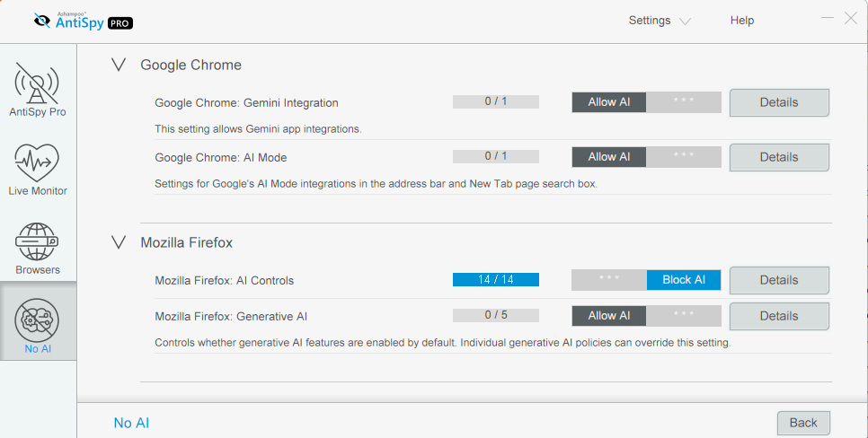Open Details for Gemini Integration
This screenshot has width=868, height=438.
pos(779,102)
